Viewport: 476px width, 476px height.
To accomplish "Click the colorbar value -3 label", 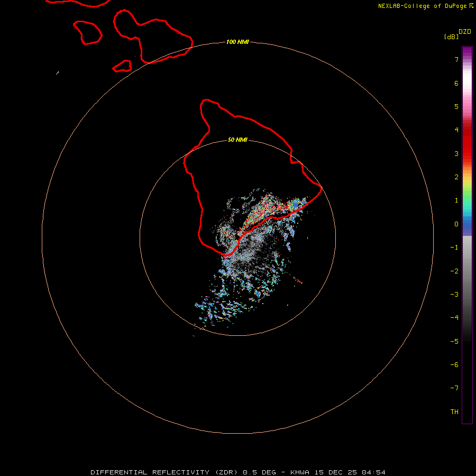I will [x=454, y=295].
